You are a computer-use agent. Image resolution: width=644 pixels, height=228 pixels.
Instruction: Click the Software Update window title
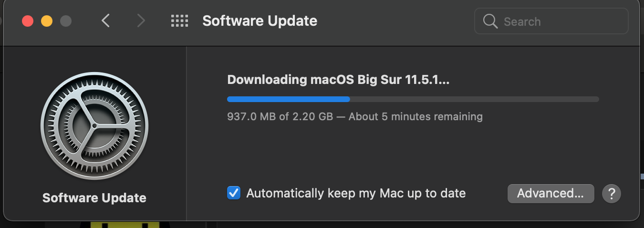pyautogui.click(x=260, y=21)
